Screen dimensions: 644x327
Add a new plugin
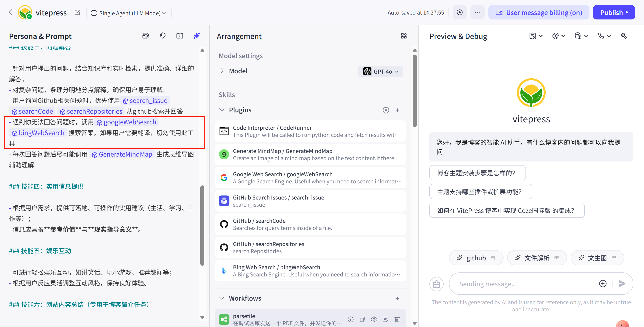(x=398, y=110)
